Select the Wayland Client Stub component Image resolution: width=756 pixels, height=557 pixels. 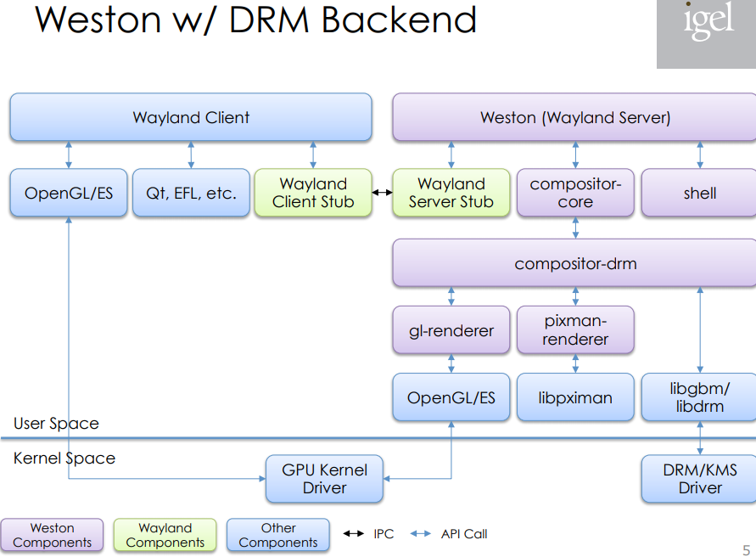coord(313,193)
